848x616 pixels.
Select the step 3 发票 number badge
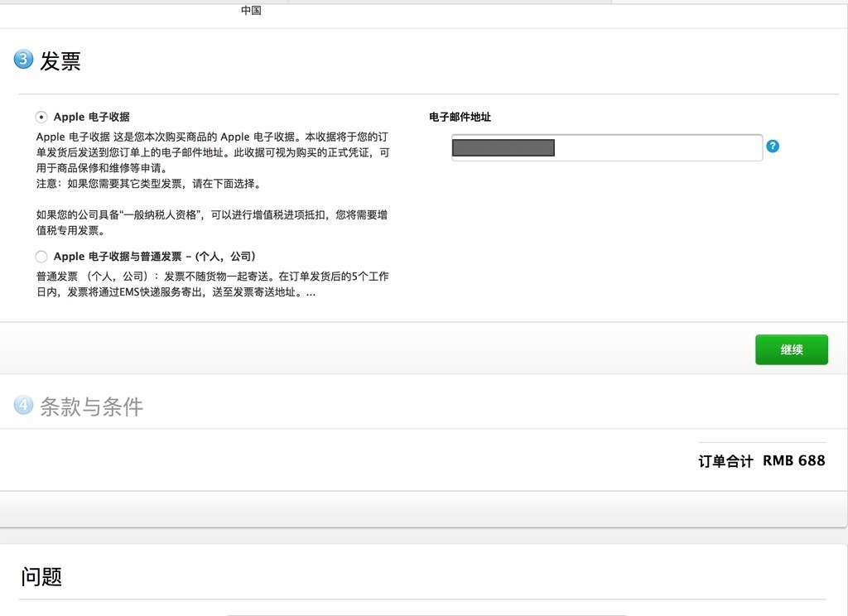[x=23, y=59]
